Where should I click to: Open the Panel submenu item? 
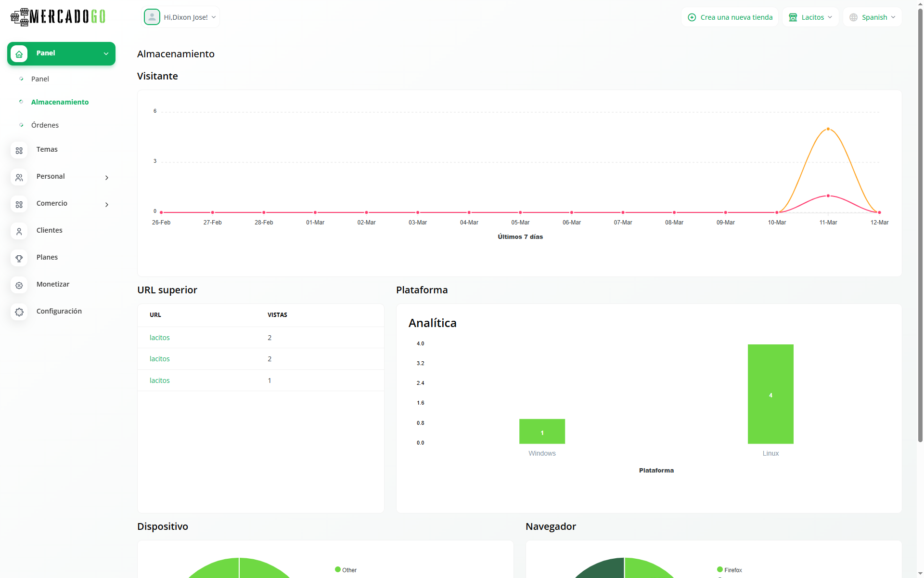pyautogui.click(x=40, y=79)
